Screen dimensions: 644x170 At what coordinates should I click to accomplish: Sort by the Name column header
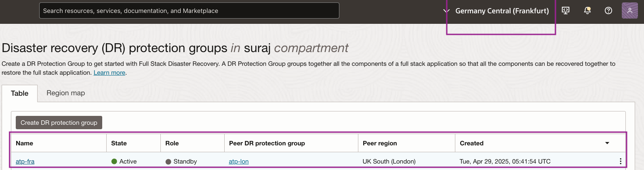point(25,143)
